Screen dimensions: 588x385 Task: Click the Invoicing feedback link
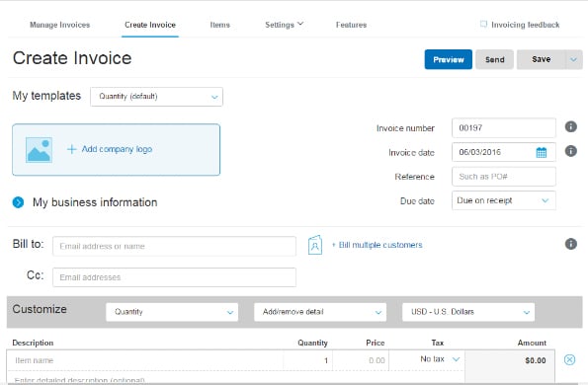click(525, 25)
